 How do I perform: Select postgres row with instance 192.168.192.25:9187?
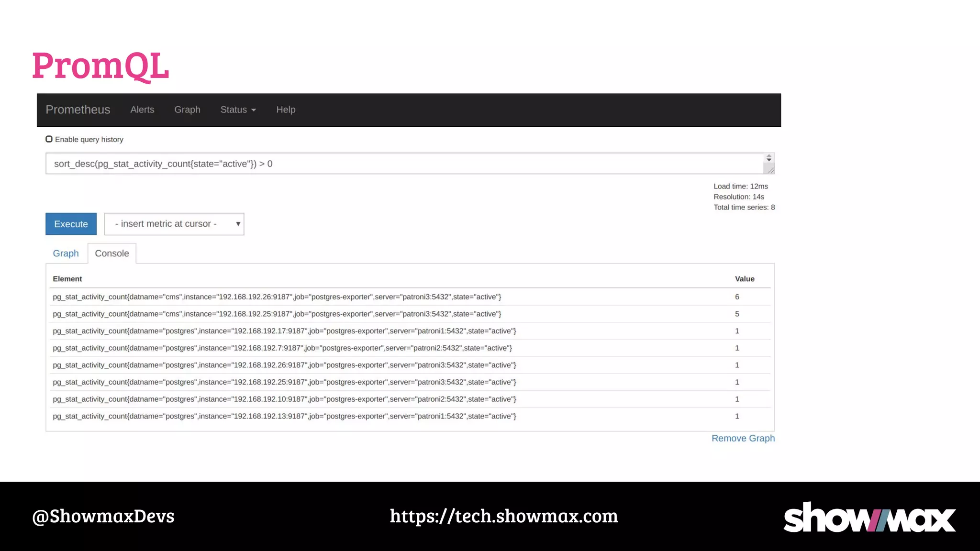[x=410, y=382]
